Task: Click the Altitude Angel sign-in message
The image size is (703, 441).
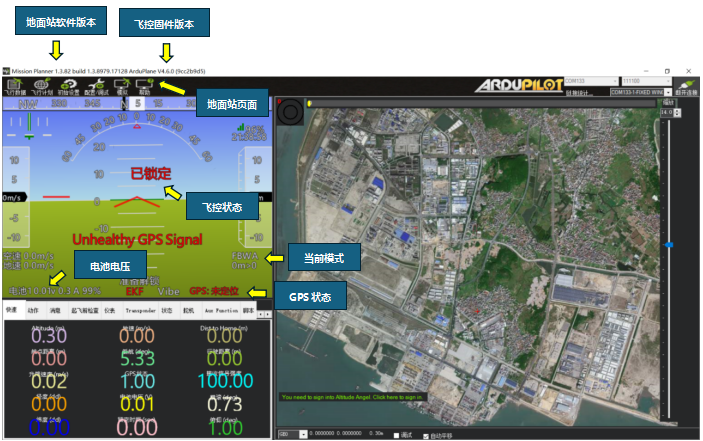Action: (352, 397)
